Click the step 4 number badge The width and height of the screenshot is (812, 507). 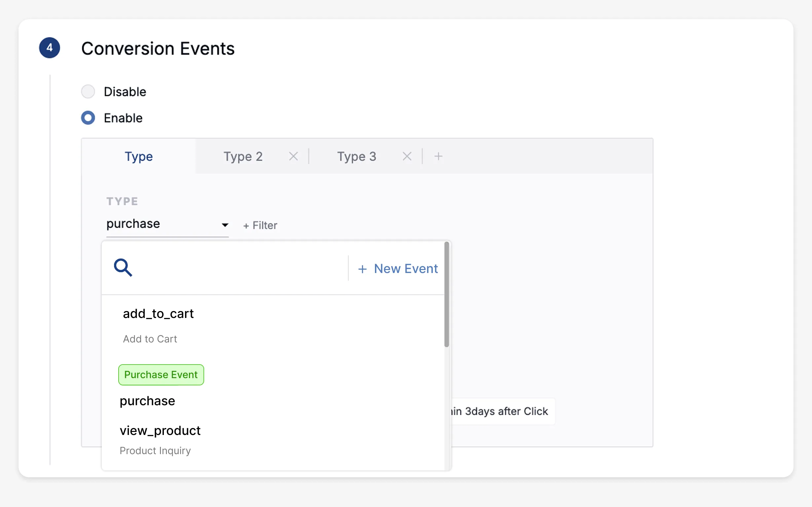pos(50,48)
